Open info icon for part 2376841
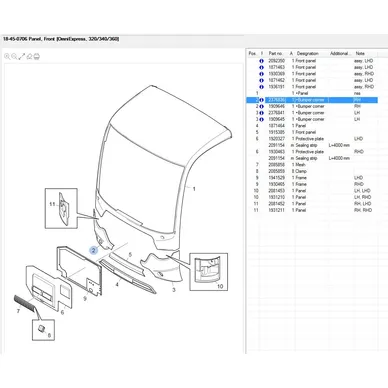 pos(261,113)
